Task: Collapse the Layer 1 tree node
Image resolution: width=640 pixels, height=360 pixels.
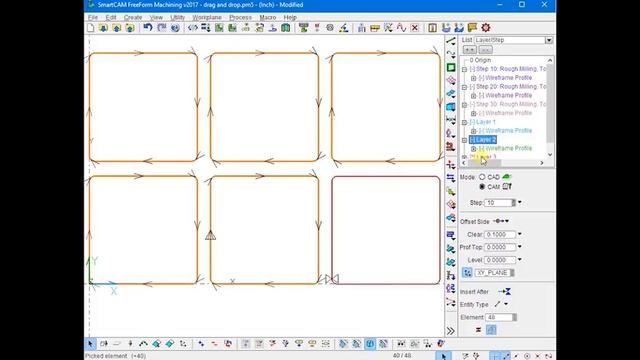Action: pyautogui.click(x=464, y=122)
